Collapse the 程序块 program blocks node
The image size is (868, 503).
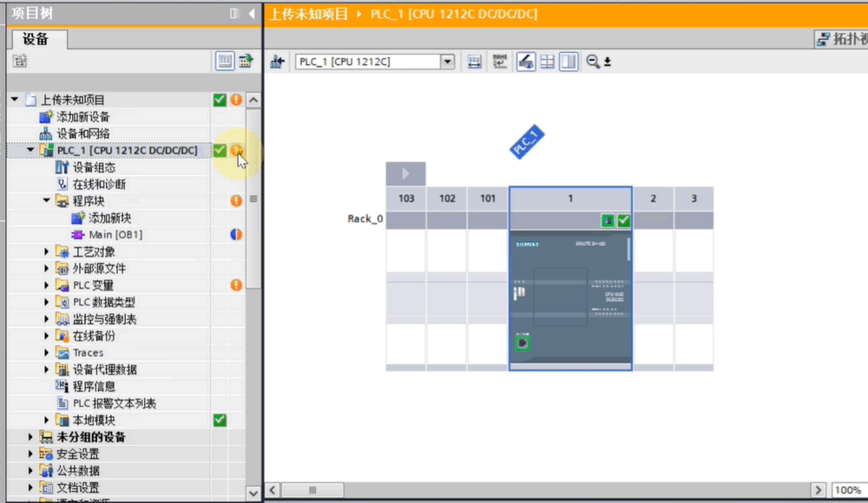48,201
